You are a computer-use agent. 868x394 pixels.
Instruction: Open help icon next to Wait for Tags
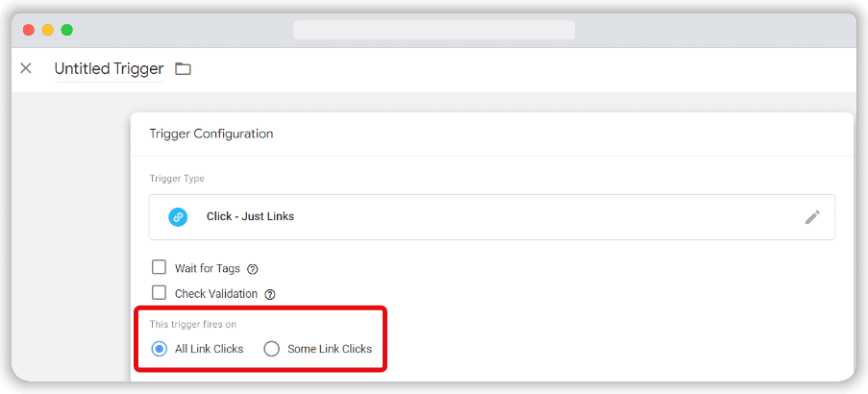click(x=253, y=269)
